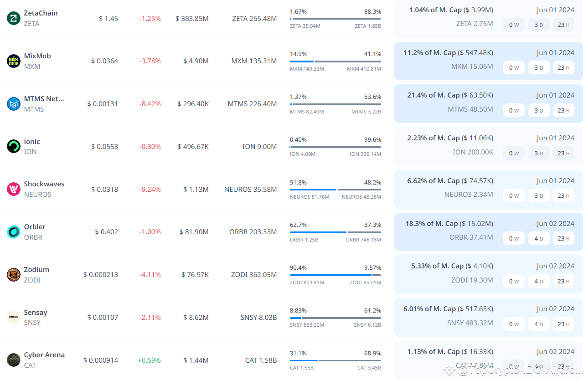Click the ZetaChain token logo icon

[14, 18]
